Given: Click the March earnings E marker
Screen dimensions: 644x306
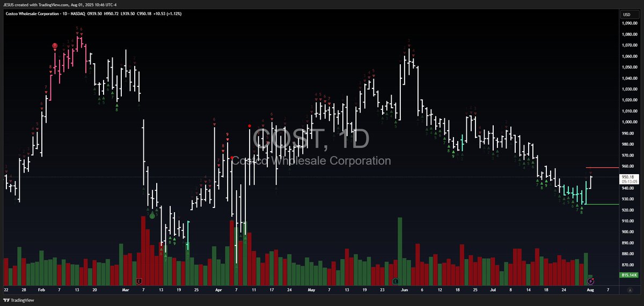Looking at the screenshot, I should click(x=139, y=281).
